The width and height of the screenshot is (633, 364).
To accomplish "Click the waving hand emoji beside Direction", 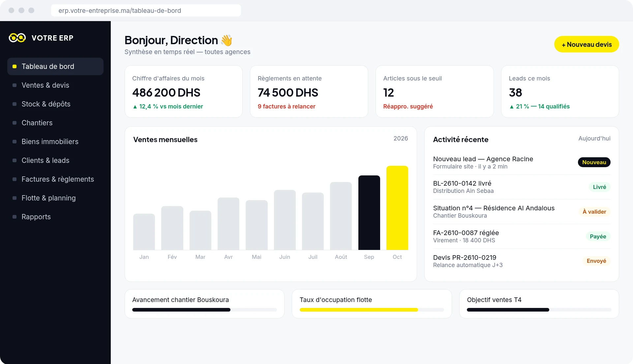I will 226,40.
